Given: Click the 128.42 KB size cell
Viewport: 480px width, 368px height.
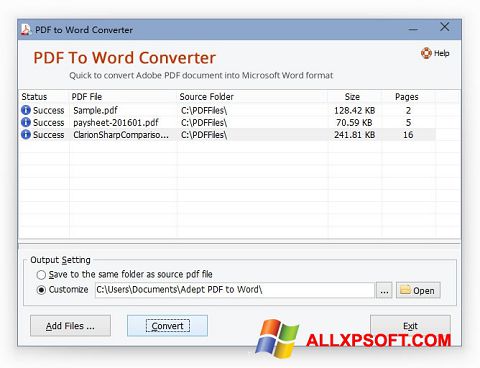Looking at the screenshot, I should coord(355,110).
